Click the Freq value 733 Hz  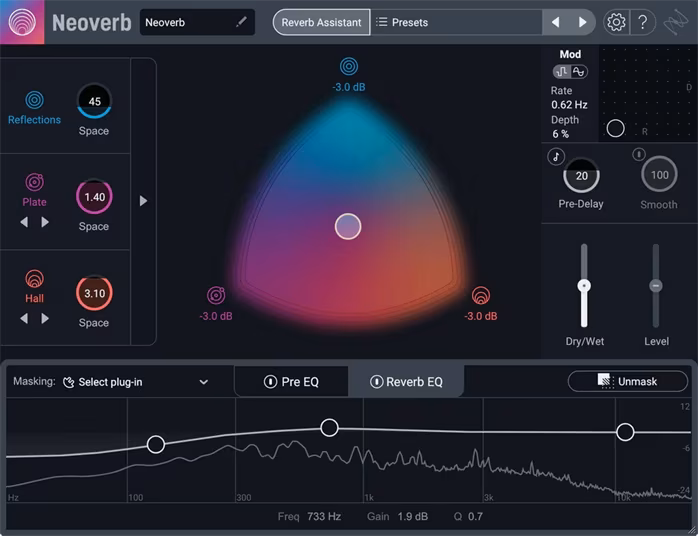point(324,516)
